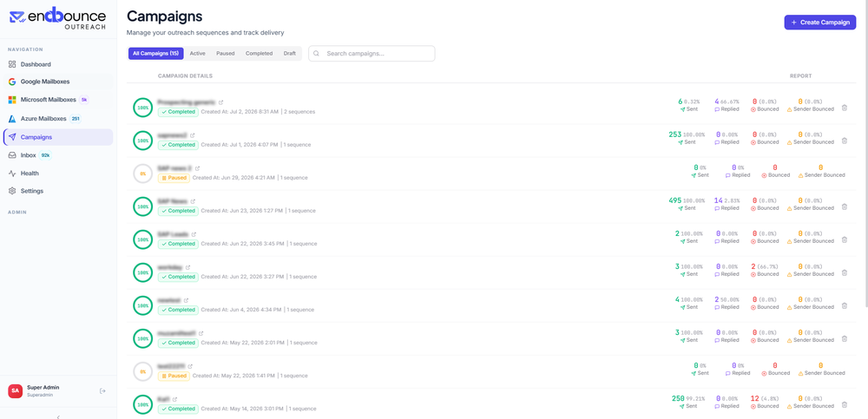Switch to the Draft tab

pyautogui.click(x=290, y=54)
